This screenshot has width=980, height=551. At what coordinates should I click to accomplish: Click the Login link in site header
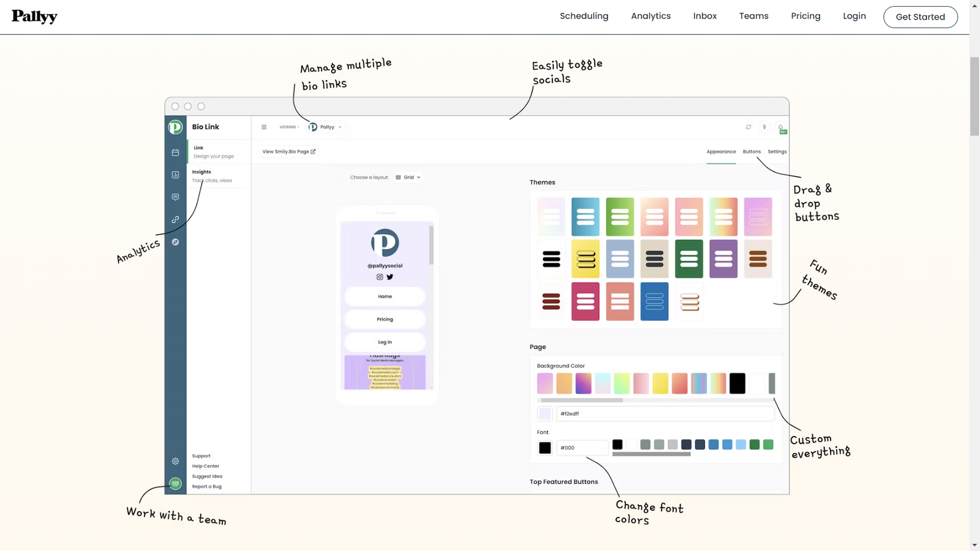[854, 16]
